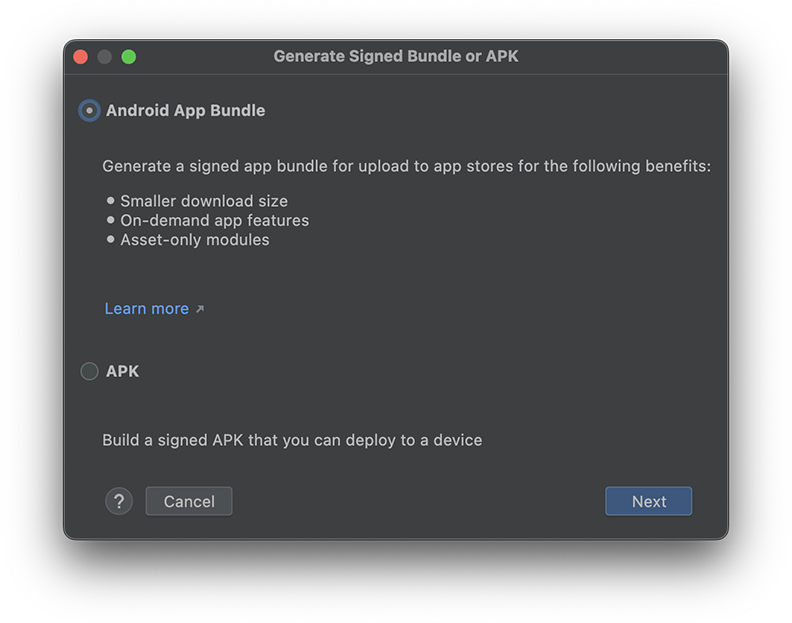Select the Android App Bundle radio button
792x623 pixels.
(x=89, y=111)
